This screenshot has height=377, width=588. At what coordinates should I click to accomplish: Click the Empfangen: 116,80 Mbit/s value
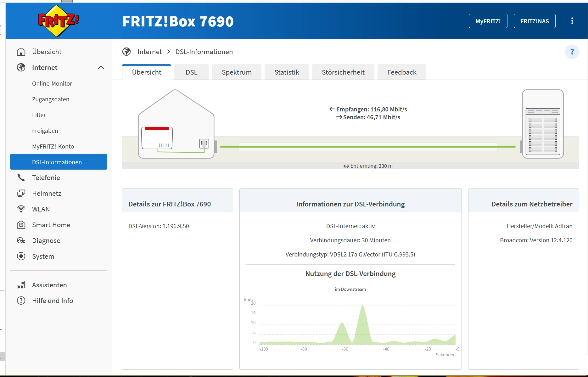[x=372, y=109]
